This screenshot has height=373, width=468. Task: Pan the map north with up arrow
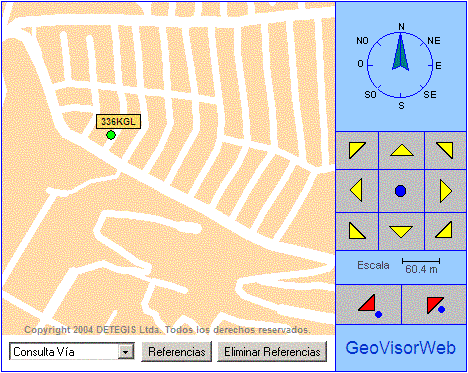(402, 151)
